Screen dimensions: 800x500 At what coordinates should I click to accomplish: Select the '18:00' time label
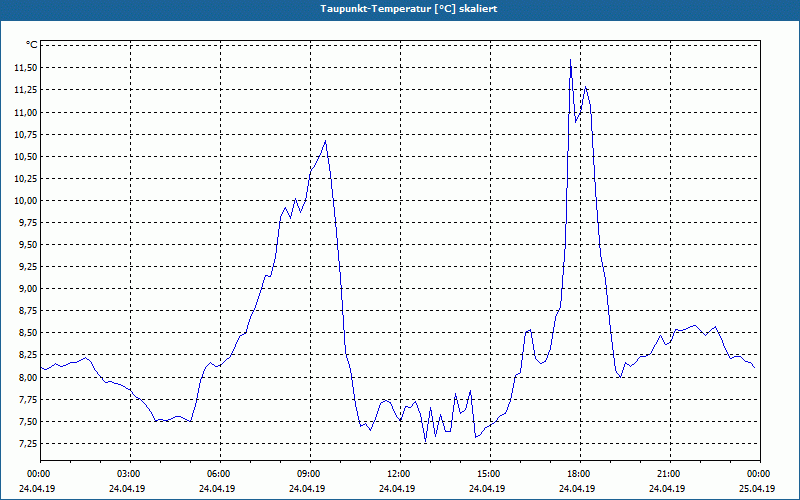[580, 474]
